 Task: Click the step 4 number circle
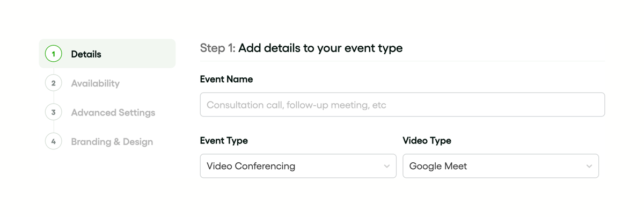tap(53, 142)
